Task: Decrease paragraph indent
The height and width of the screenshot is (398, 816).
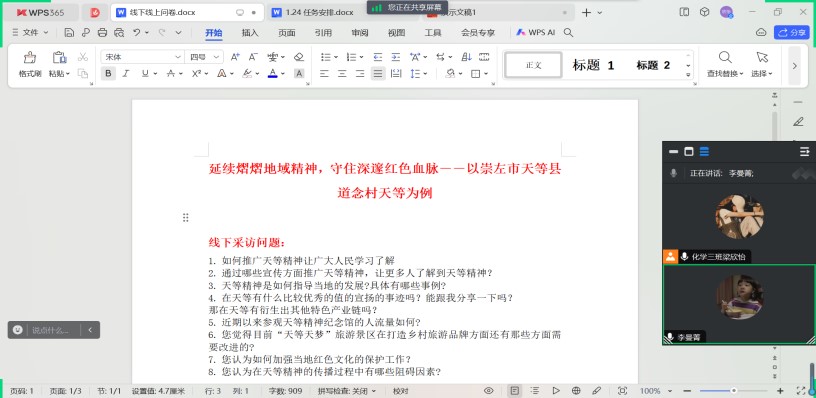Action: [378, 57]
